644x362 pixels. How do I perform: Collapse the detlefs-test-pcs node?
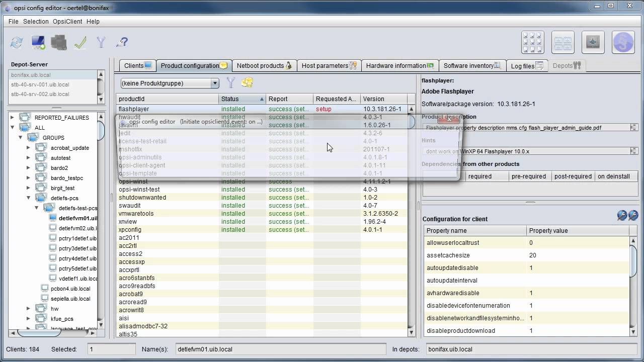click(37, 208)
